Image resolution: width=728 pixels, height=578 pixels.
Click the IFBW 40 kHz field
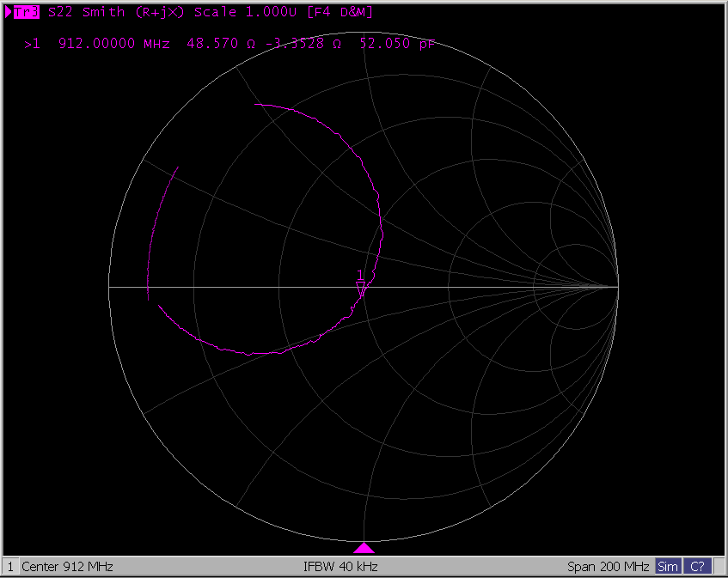tap(340, 567)
